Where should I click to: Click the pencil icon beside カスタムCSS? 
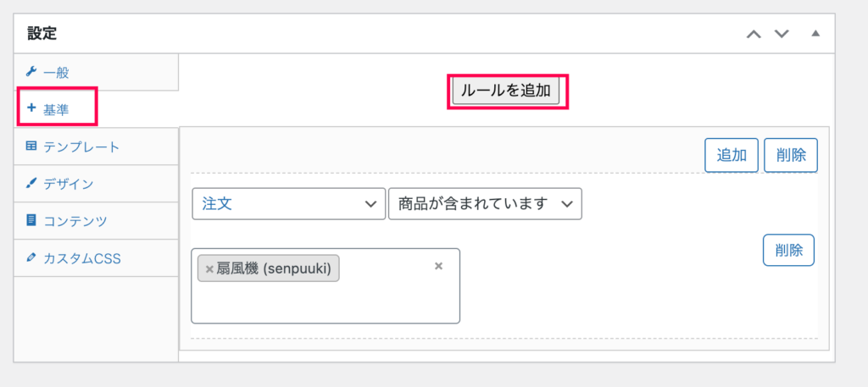pos(31,257)
